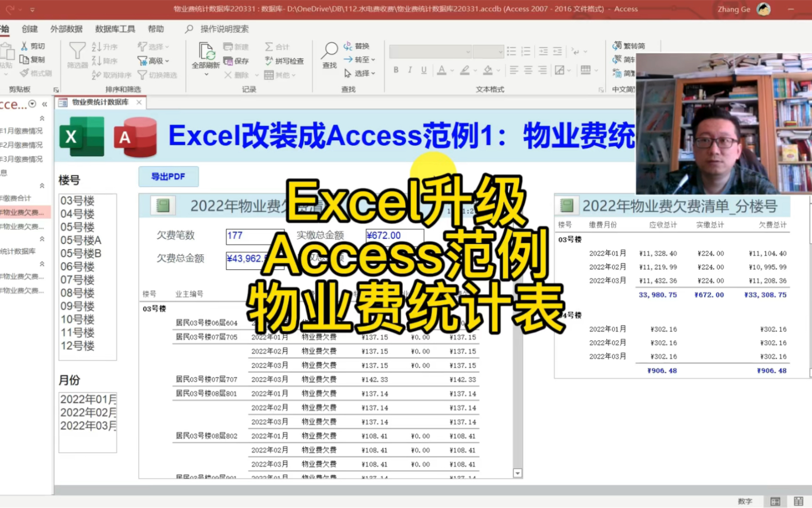Click the Replace (替换) icon

(348, 46)
